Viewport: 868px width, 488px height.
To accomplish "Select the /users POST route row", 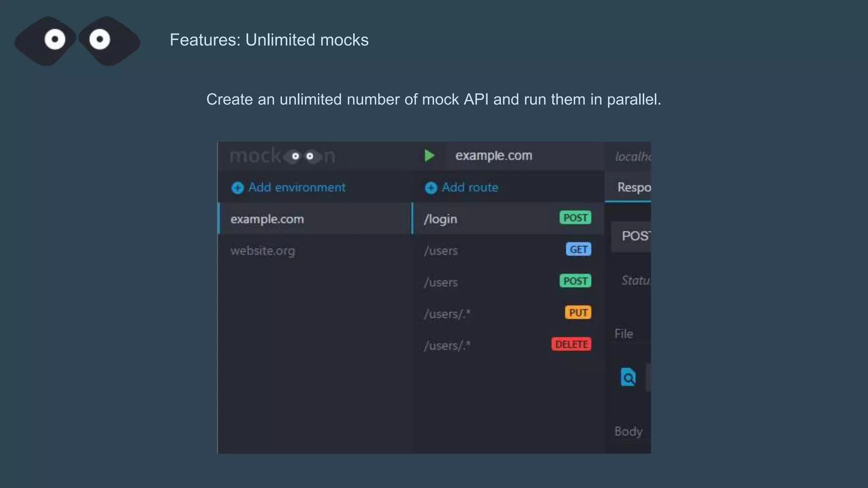I will pyautogui.click(x=441, y=282).
